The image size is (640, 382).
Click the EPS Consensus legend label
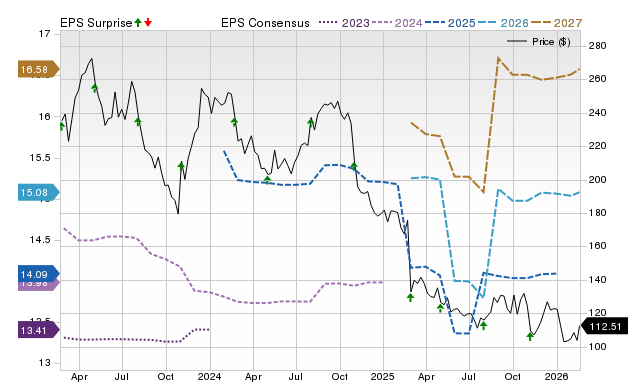point(265,23)
